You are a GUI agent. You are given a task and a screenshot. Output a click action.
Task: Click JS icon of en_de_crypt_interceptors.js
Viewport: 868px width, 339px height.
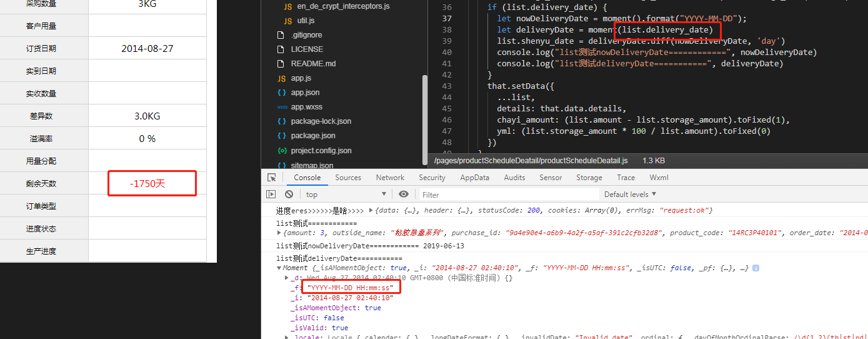(287, 6)
